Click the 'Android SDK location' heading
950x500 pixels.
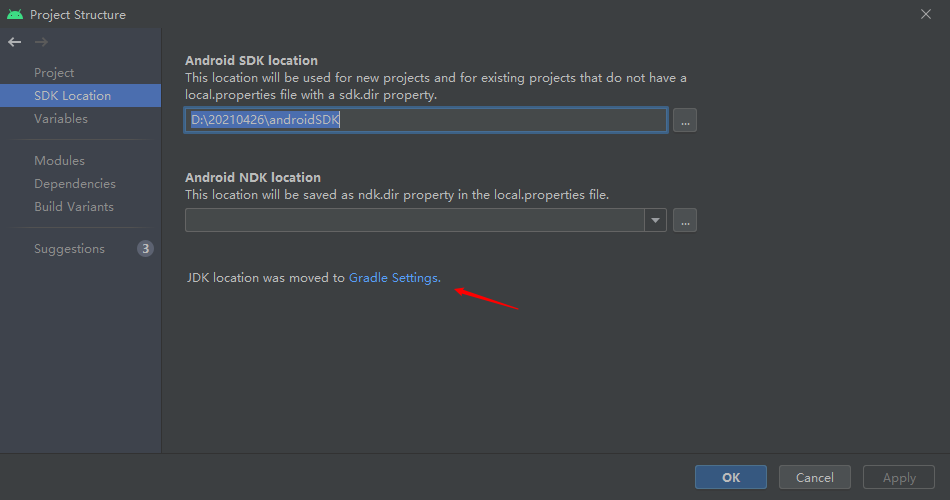(251, 61)
